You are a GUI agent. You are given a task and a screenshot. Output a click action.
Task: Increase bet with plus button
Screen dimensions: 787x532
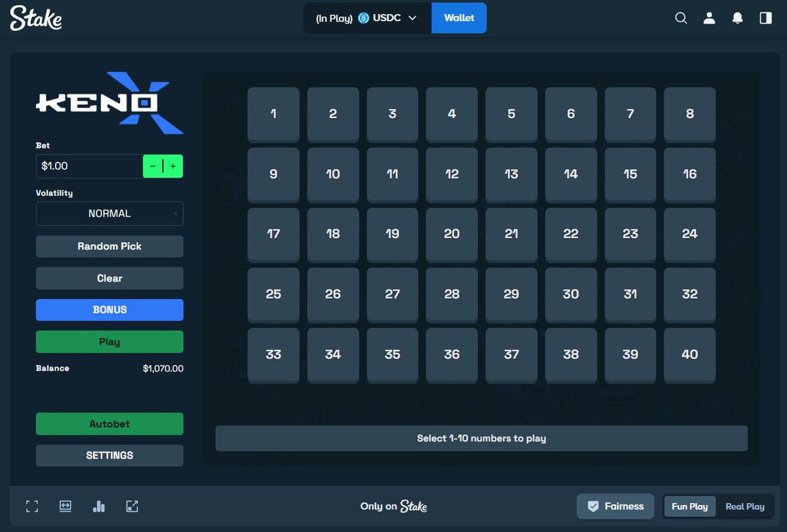[173, 166]
